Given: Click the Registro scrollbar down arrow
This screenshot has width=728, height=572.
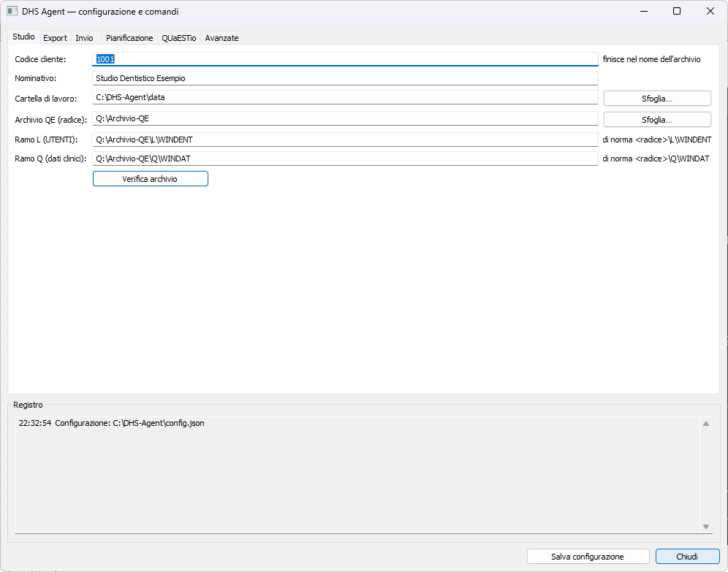Looking at the screenshot, I should 706,527.
